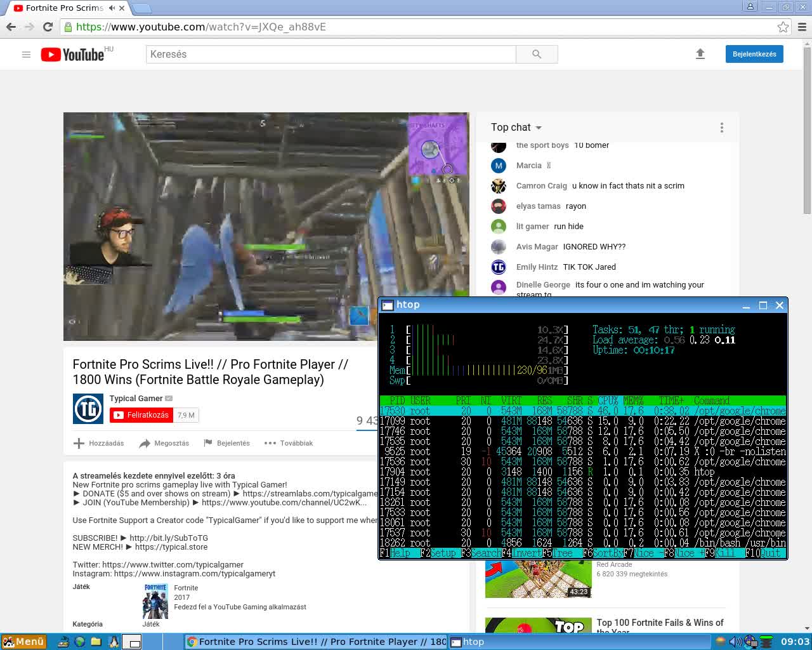Click in the Keresés search field
This screenshot has height=650, width=812.
pyautogui.click(x=331, y=54)
